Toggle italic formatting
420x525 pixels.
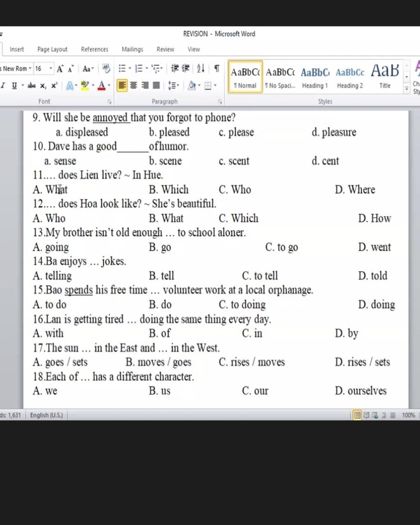(x=3, y=85)
